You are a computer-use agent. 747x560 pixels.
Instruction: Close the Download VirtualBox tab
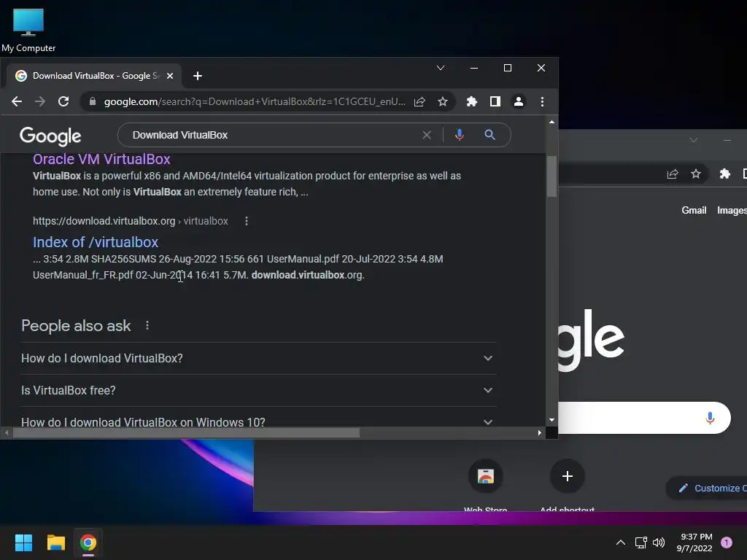pos(170,76)
